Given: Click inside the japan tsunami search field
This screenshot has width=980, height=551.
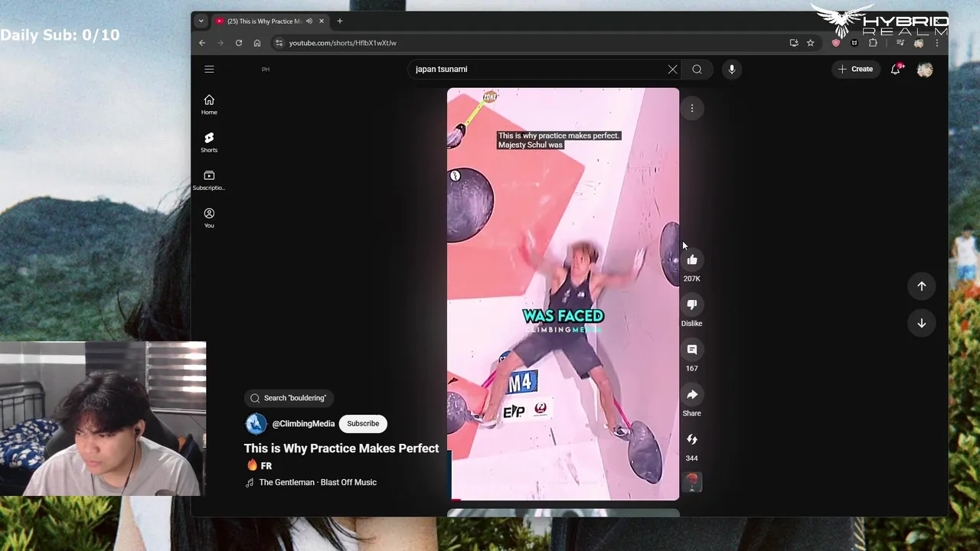Looking at the screenshot, I should pyautogui.click(x=536, y=69).
